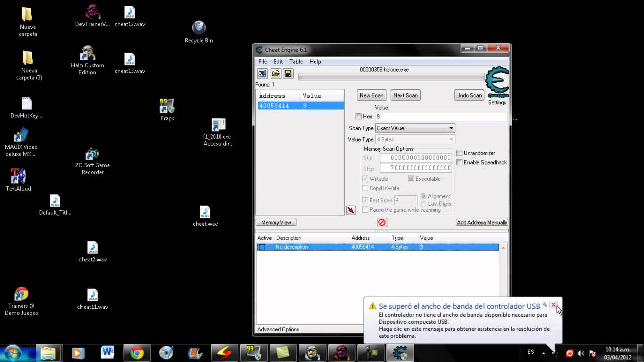The height and width of the screenshot is (362, 644).
Task: Activate the address list row checkbox
Action: [262, 247]
